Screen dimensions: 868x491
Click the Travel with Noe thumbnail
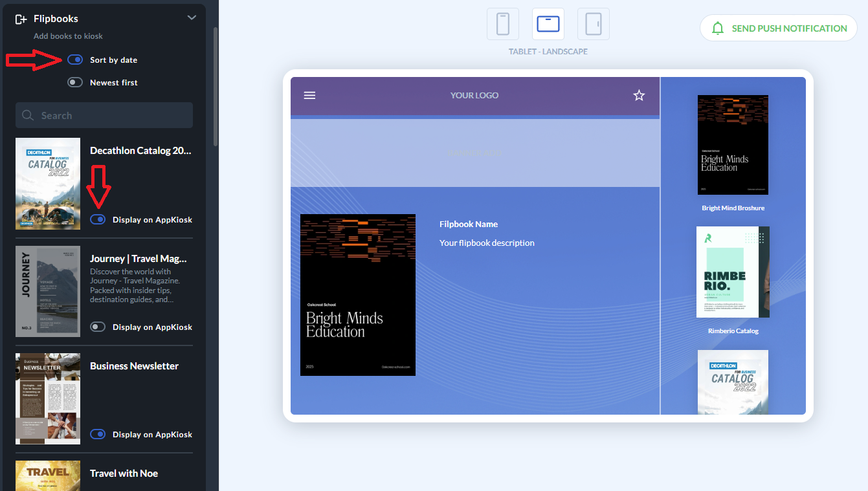coord(48,475)
